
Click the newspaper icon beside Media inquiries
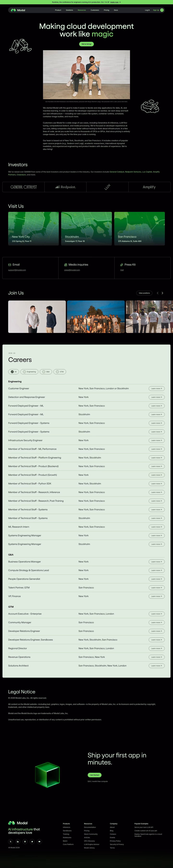[x=66, y=265]
